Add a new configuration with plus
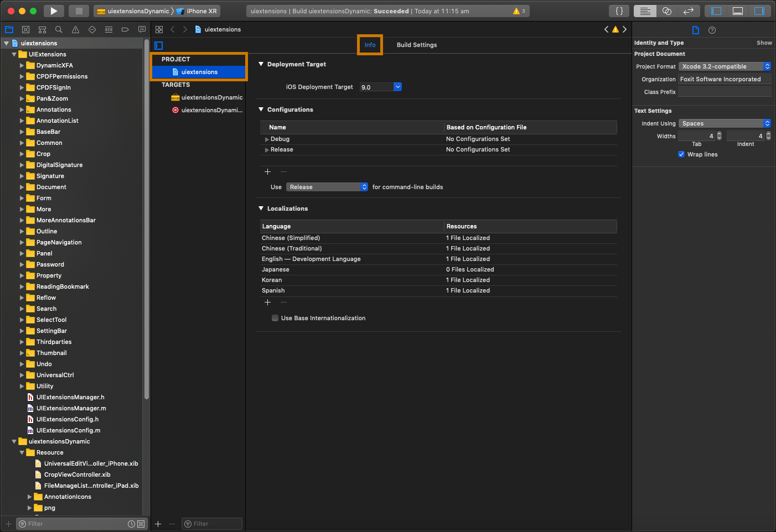Image resolution: width=776 pixels, height=532 pixels. [x=268, y=172]
